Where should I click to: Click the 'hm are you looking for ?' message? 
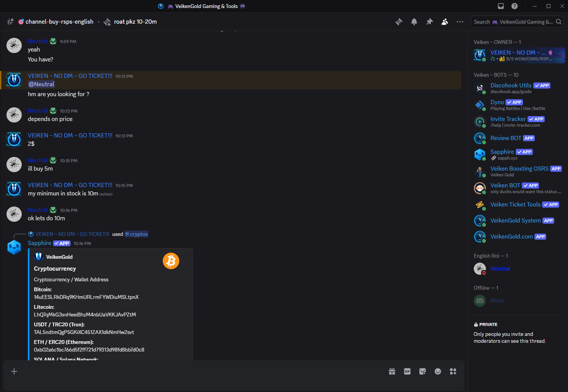coord(58,94)
